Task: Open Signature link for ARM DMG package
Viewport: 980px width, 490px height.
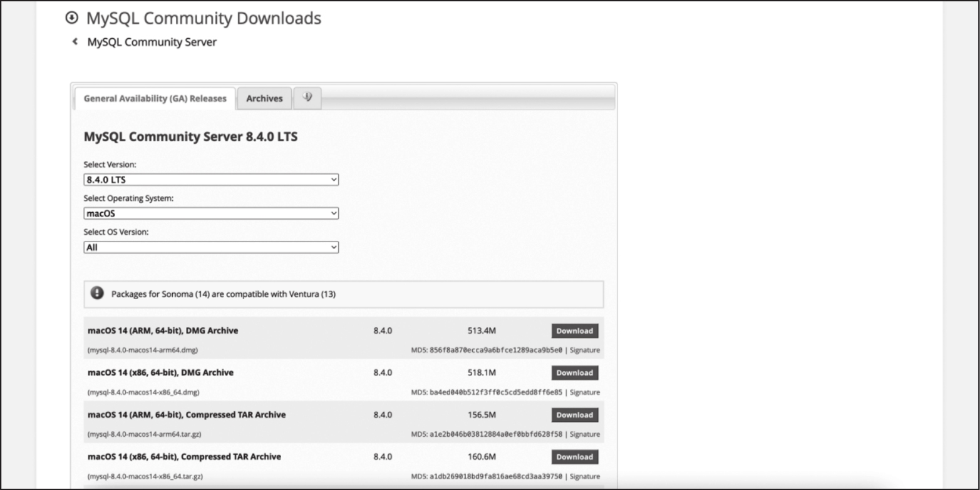Action: (x=584, y=350)
